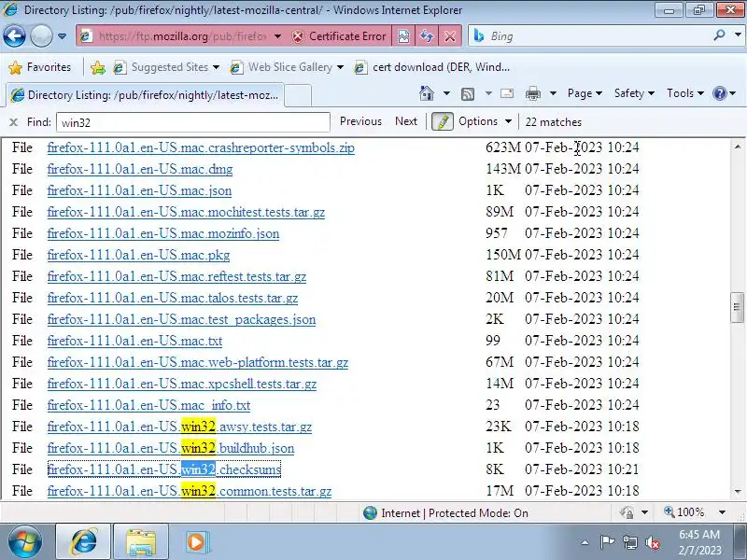
Task: Close the Find bar
Action: click(x=13, y=122)
